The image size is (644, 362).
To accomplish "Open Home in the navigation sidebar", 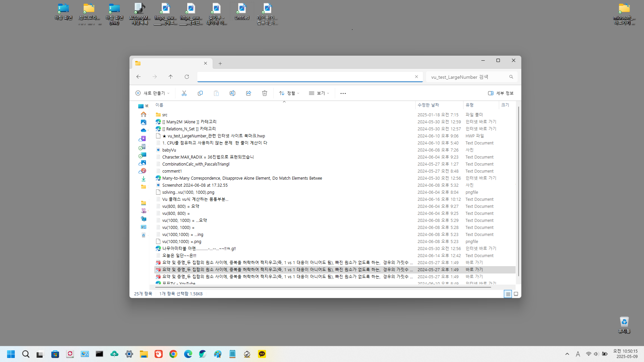I will tap(144, 114).
